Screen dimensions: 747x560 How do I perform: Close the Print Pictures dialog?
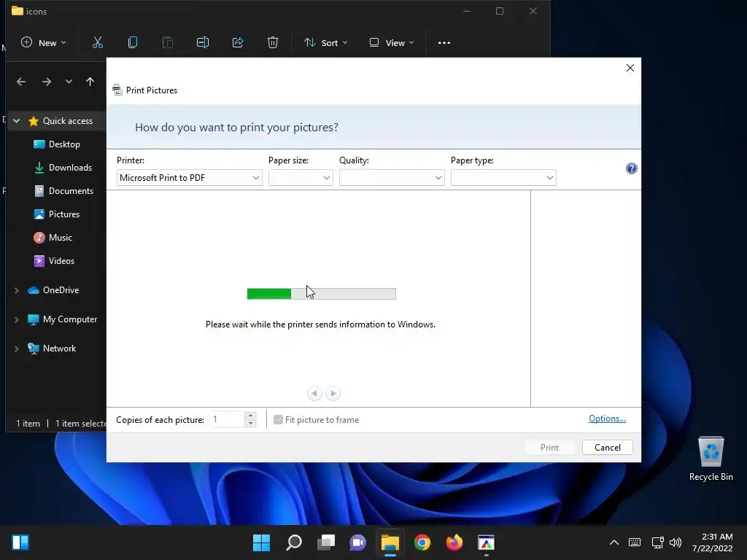630,68
